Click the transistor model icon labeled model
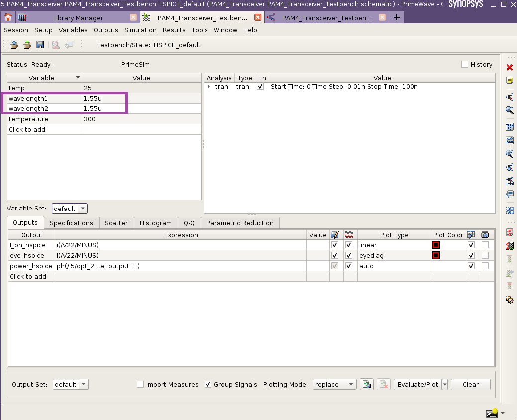 click(510, 181)
